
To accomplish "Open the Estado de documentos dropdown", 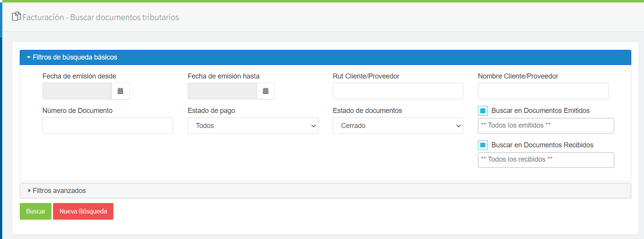I will click(398, 126).
